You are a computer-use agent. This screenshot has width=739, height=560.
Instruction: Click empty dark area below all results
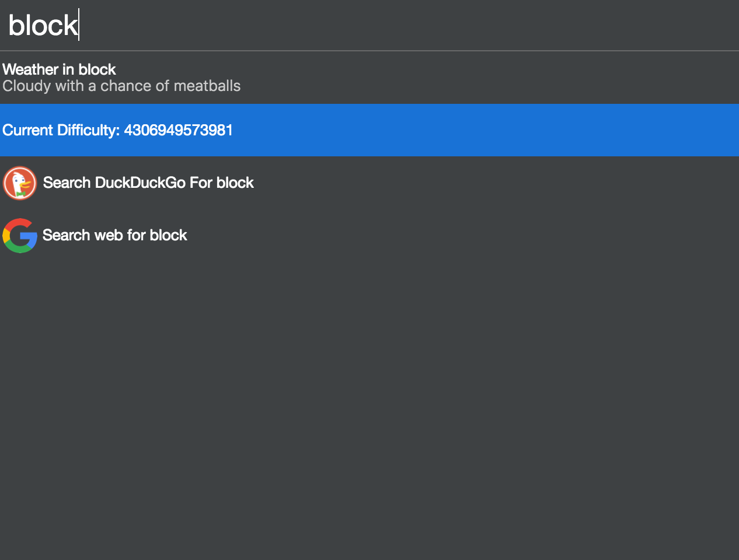[x=370, y=408]
